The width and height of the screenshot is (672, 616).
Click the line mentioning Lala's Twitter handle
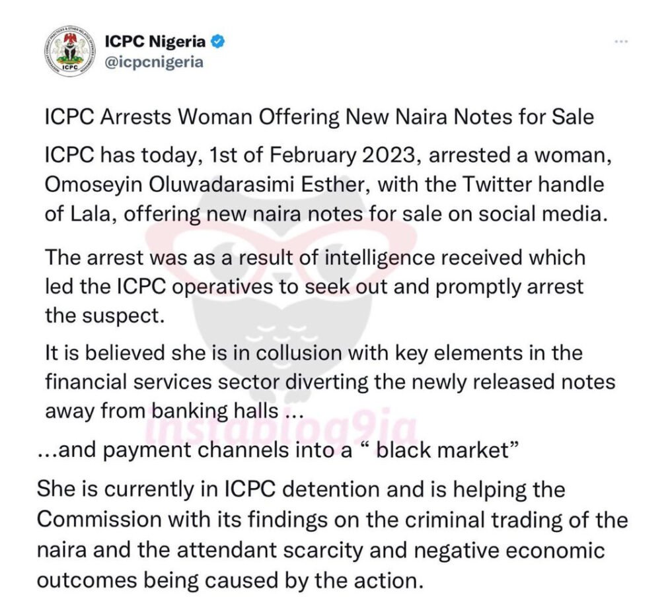[x=326, y=214]
